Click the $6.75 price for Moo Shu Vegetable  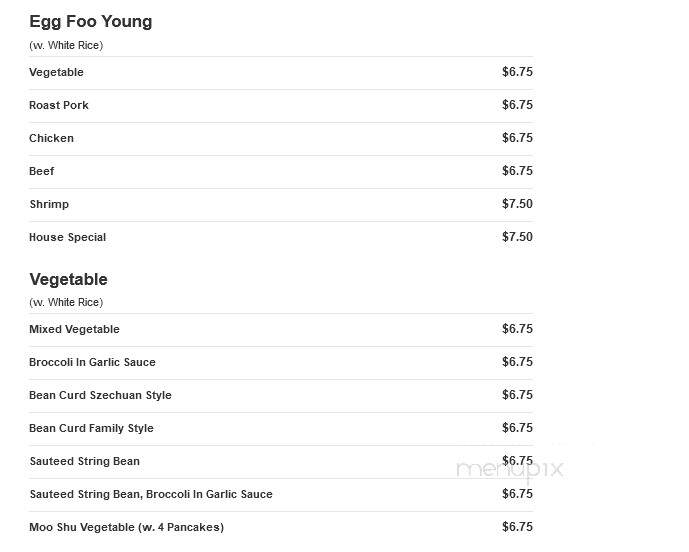coord(517,527)
